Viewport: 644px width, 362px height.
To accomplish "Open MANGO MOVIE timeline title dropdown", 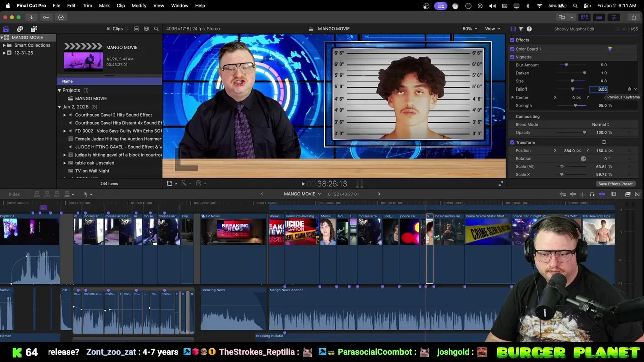I will [x=302, y=194].
